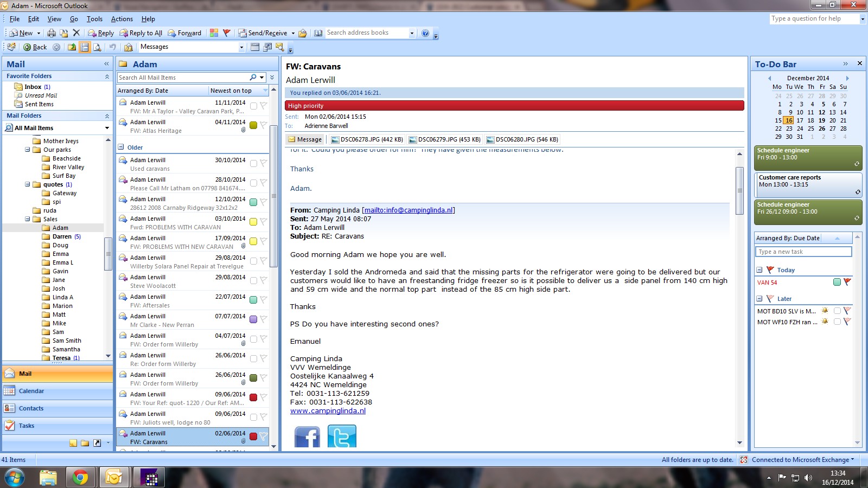Click the Back navigation button
The image size is (868, 488).
35,47
